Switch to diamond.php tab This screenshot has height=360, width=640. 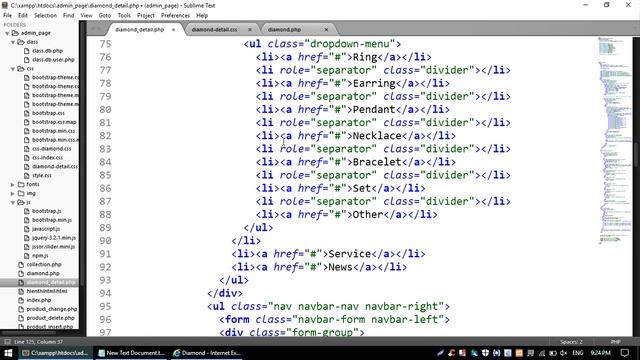(x=284, y=30)
